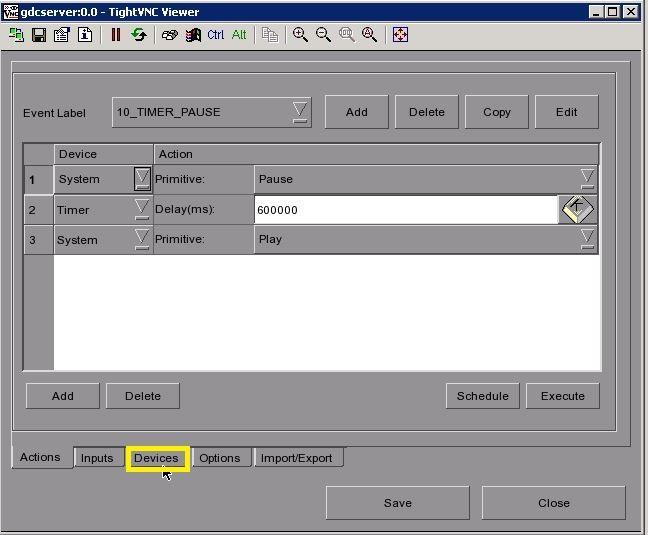Click the Action column header
648x535 pixels.
pos(376,154)
